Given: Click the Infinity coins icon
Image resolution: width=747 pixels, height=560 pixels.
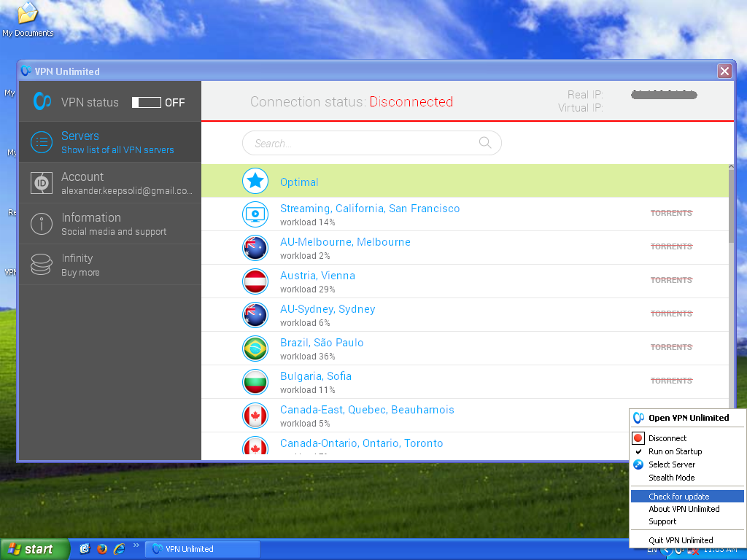Looking at the screenshot, I should point(42,264).
